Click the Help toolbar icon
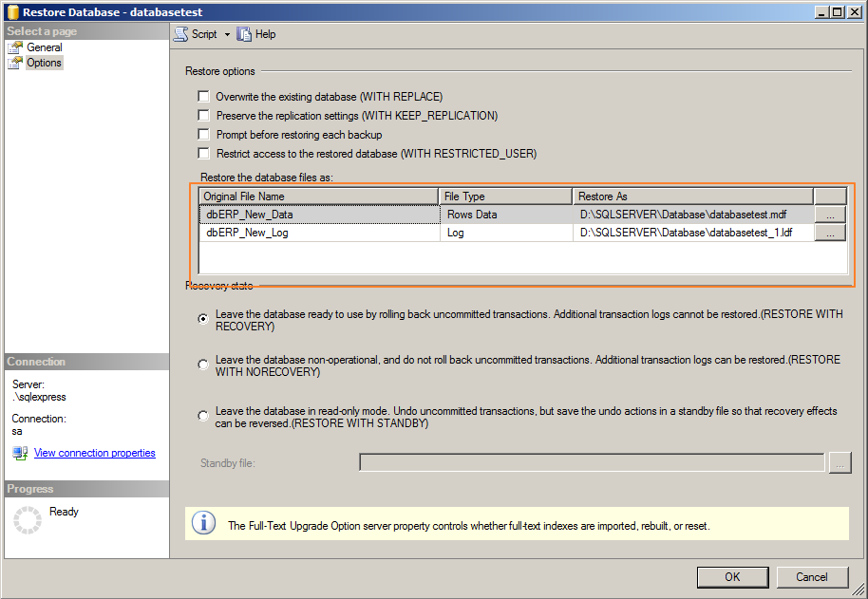This screenshot has width=868, height=599. pyautogui.click(x=245, y=34)
